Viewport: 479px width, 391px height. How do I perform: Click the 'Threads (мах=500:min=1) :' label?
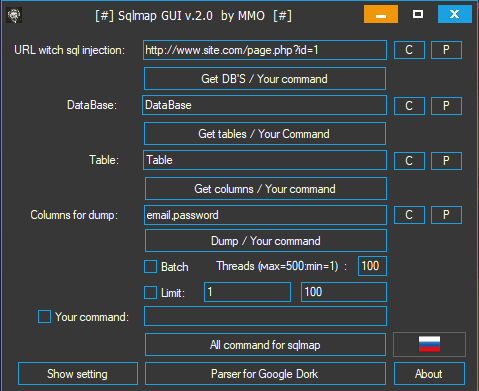click(282, 266)
